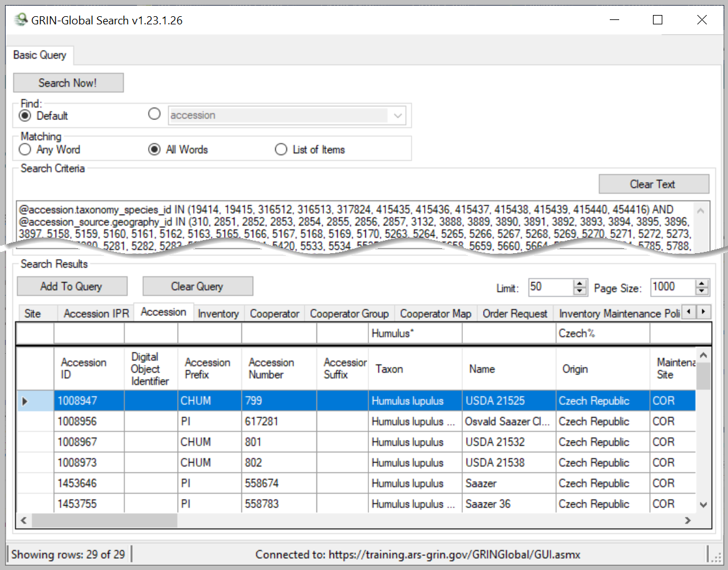The height and width of the screenshot is (570, 728).
Task: Click the Showing rows: 29 of 29 status
Action: coord(68,554)
